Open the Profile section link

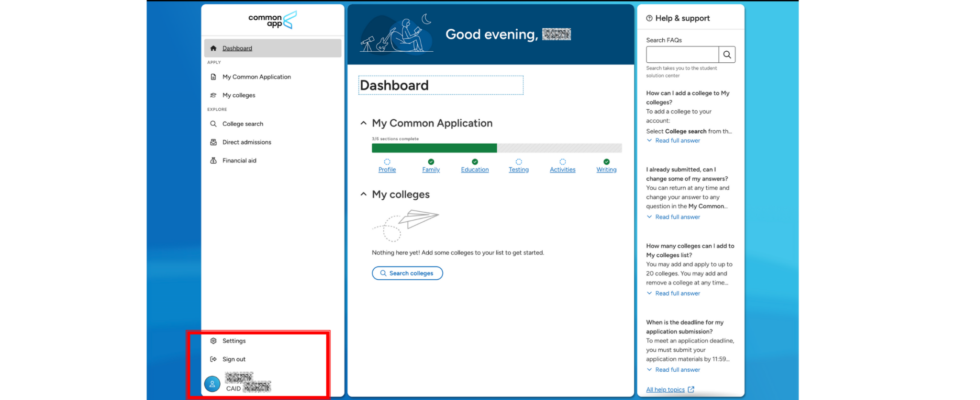point(387,170)
